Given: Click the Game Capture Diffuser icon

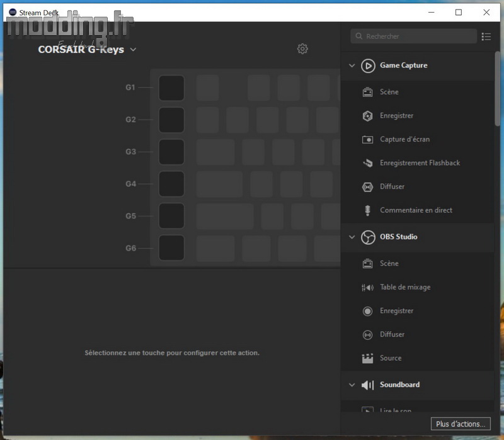Looking at the screenshot, I should pos(367,187).
